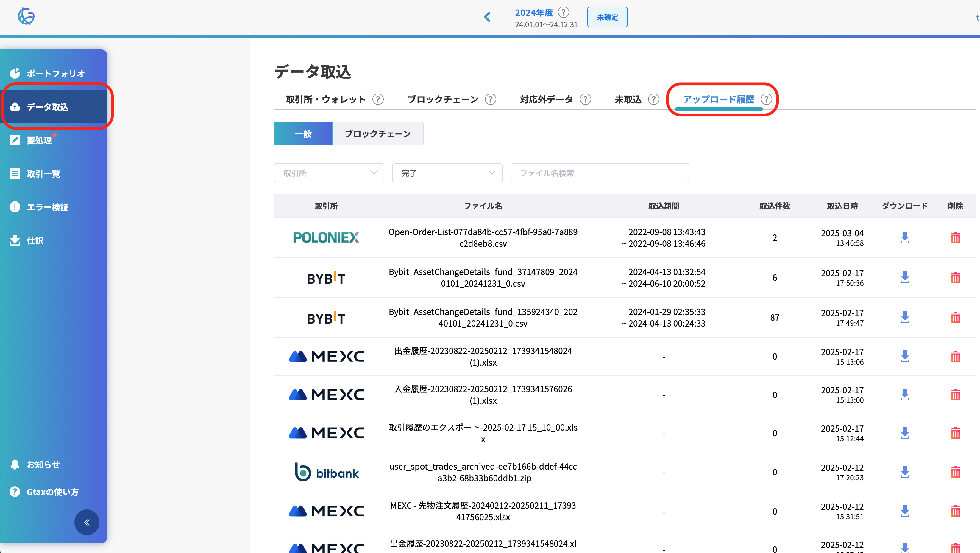Screen dimensions: 980x553
Task: Click the 2024年度 year label
Action: click(534, 13)
